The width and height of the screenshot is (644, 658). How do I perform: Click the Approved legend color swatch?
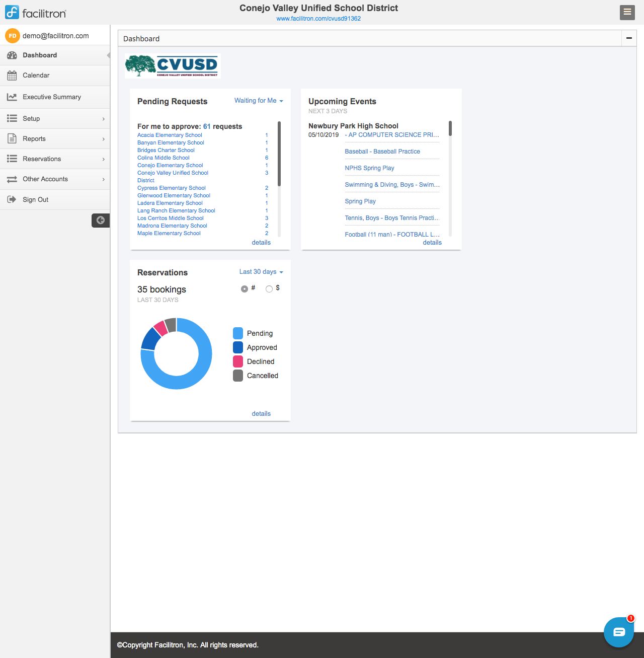click(x=238, y=347)
